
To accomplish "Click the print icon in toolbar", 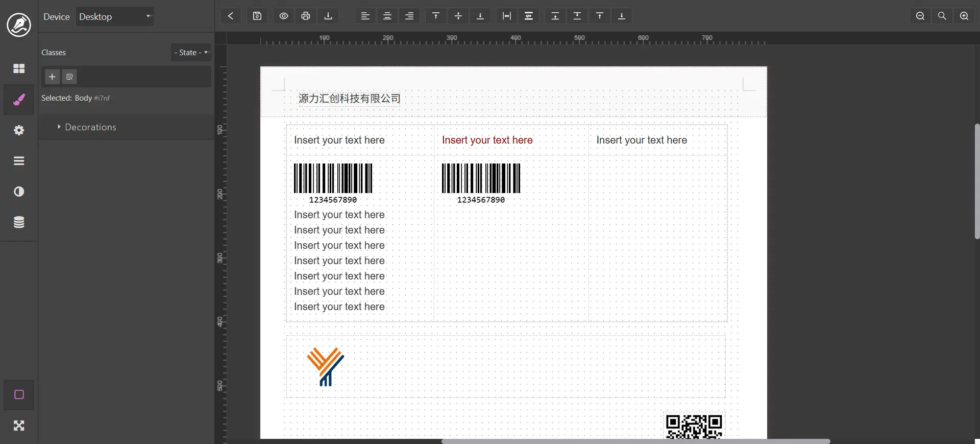I will click(306, 16).
